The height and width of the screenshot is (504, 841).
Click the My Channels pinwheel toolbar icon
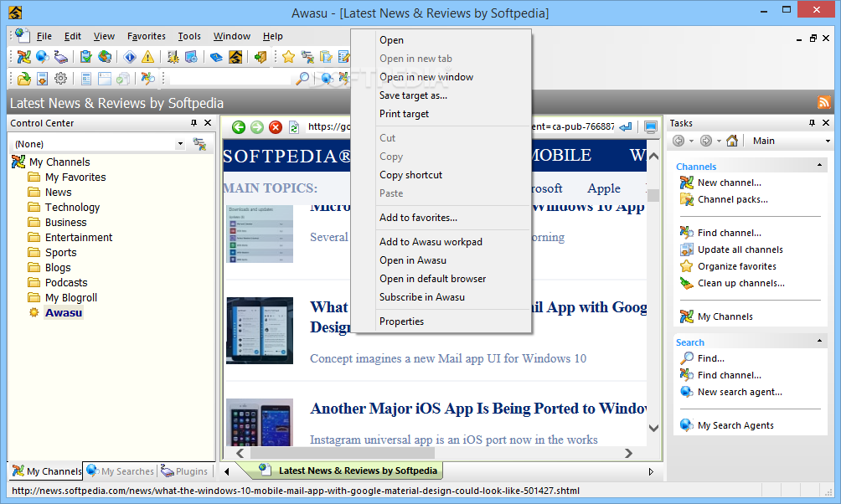23,57
